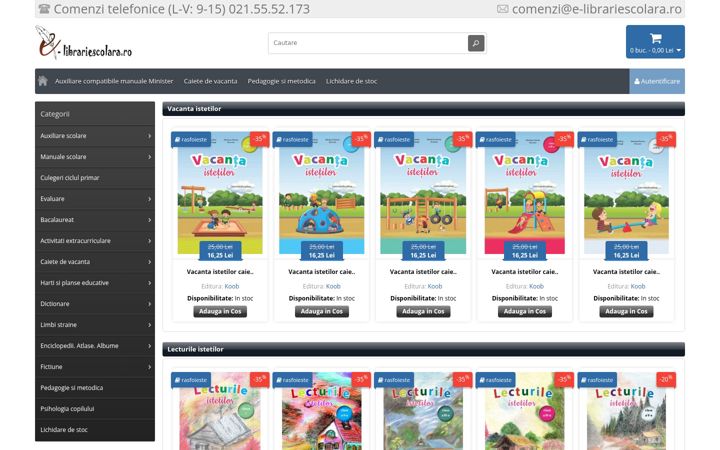Click the user icon in Autentificare
The image size is (720, 450).
637,81
